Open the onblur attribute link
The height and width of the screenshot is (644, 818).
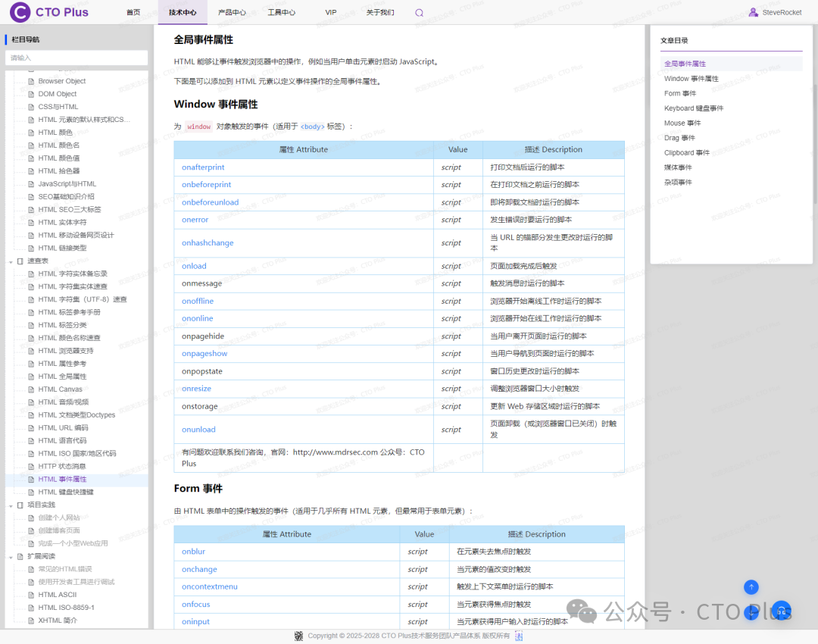(194, 552)
